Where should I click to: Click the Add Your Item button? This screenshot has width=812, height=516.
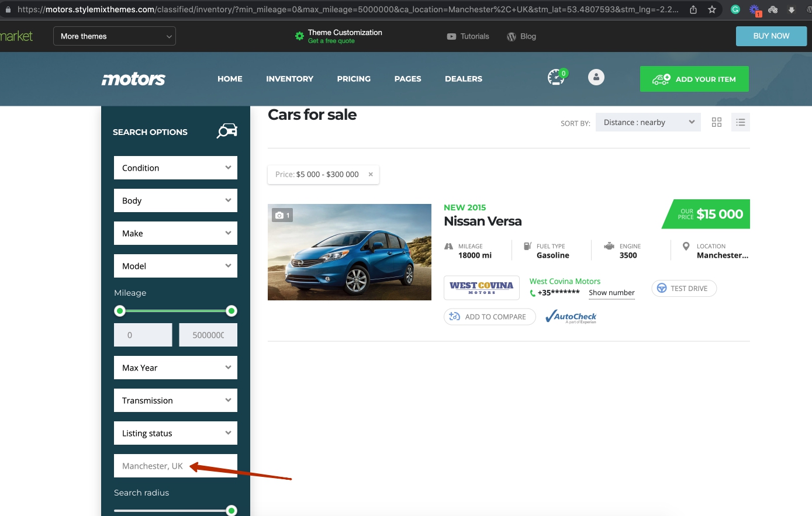coord(694,79)
